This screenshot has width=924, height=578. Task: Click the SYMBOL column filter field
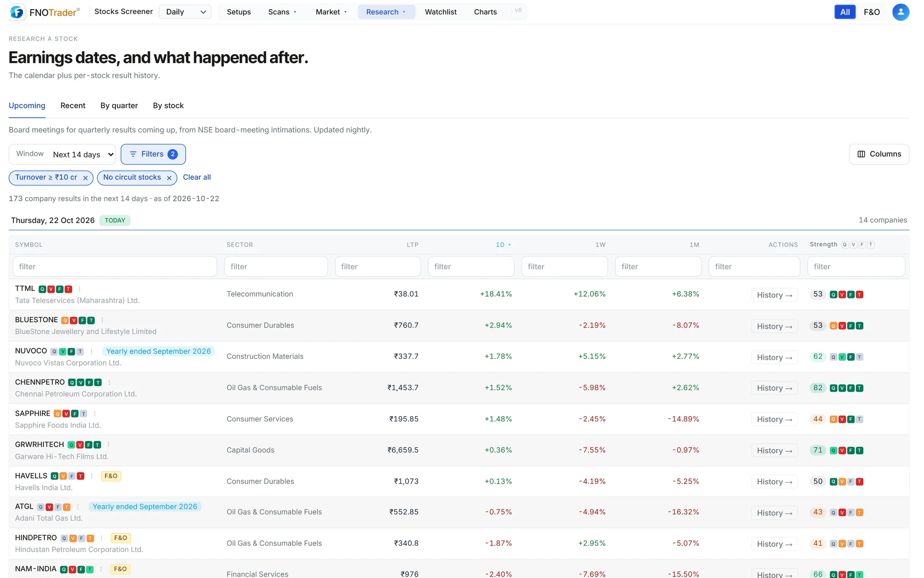tap(115, 266)
